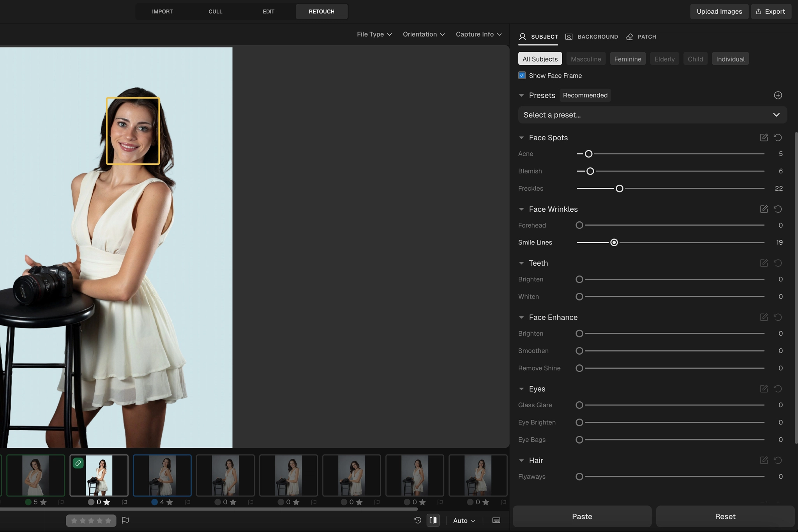
Task: Click the green edited badge on selected thumbnail
Action: click(78, 463)
